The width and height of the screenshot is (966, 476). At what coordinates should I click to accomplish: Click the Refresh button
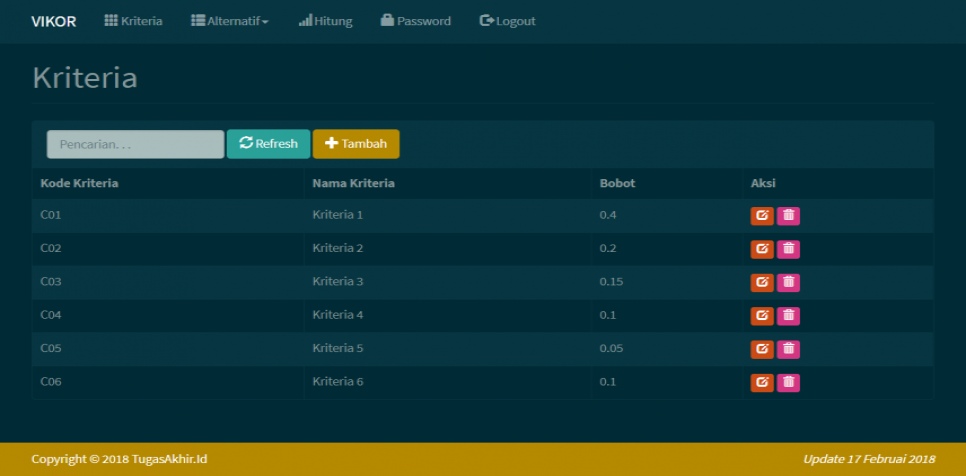pyautogui.click(x=268, y=144)
